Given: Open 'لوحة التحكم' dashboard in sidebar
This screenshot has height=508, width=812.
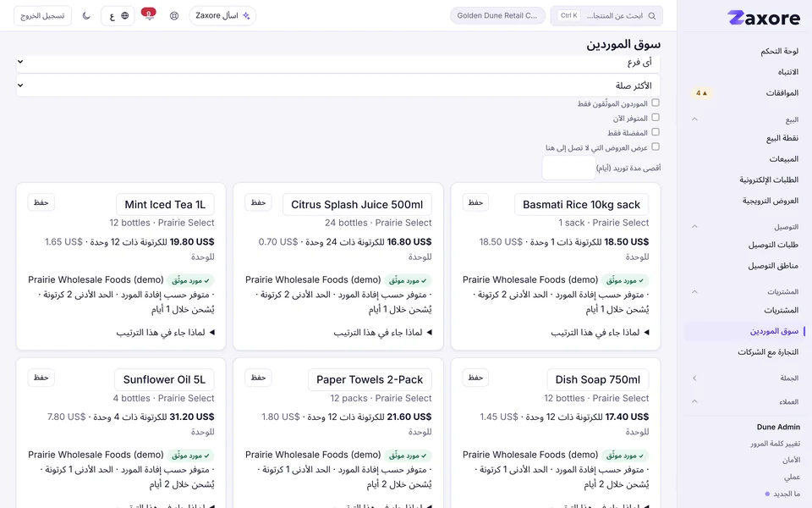Looking at the screenshot, I should pos(779,51).
